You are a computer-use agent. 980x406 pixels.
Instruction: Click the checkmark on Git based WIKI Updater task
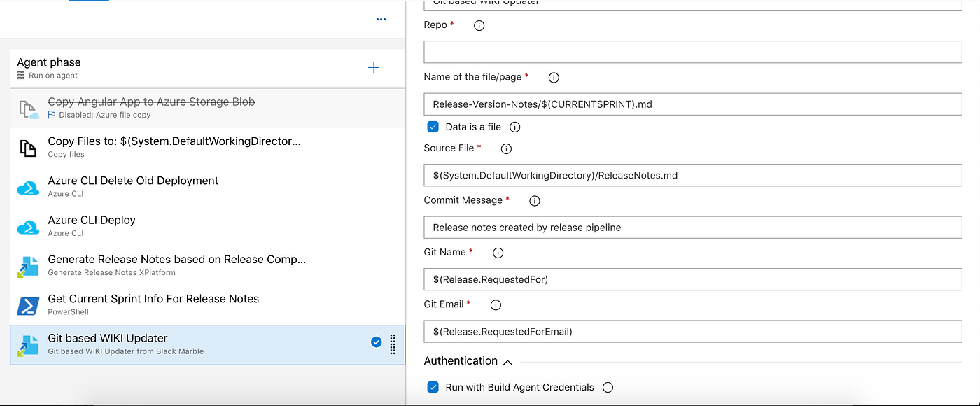pyautogui.click(x=376, y=342)
